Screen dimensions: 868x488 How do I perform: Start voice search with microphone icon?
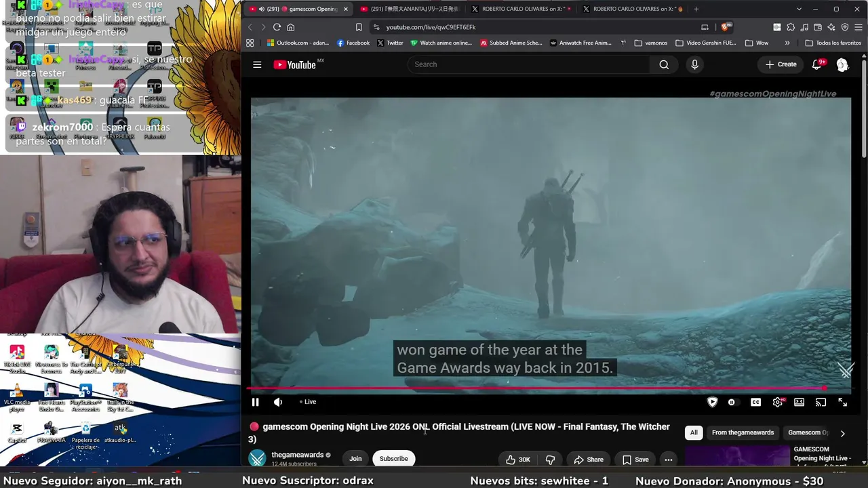[x=694, y=64]
